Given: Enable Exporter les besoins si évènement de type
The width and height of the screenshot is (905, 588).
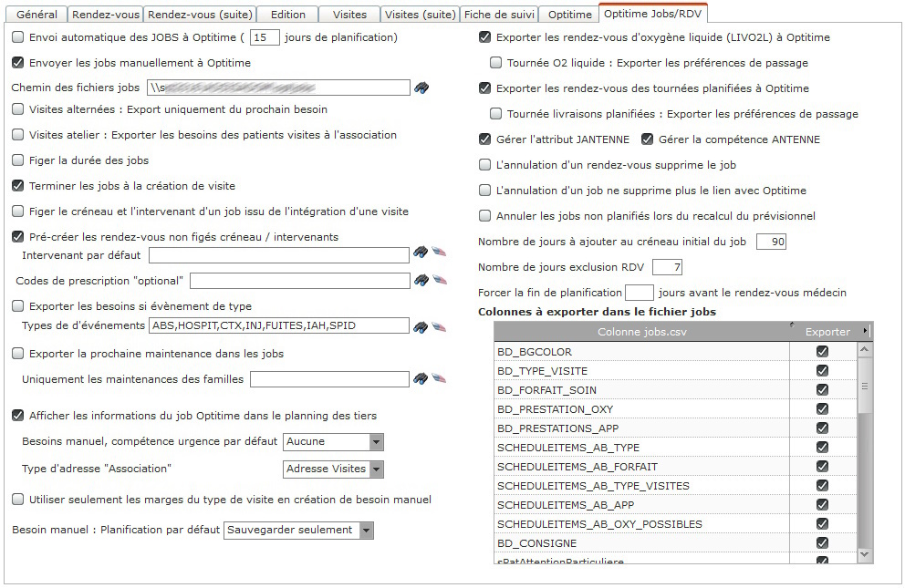Looking at the screenshot, I should [18, 306].
